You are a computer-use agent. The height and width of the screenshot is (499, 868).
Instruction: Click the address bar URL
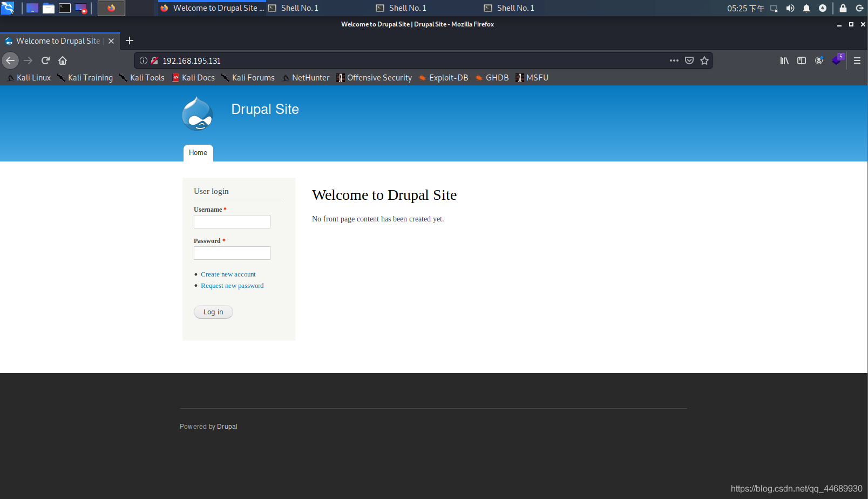(192, 61)
